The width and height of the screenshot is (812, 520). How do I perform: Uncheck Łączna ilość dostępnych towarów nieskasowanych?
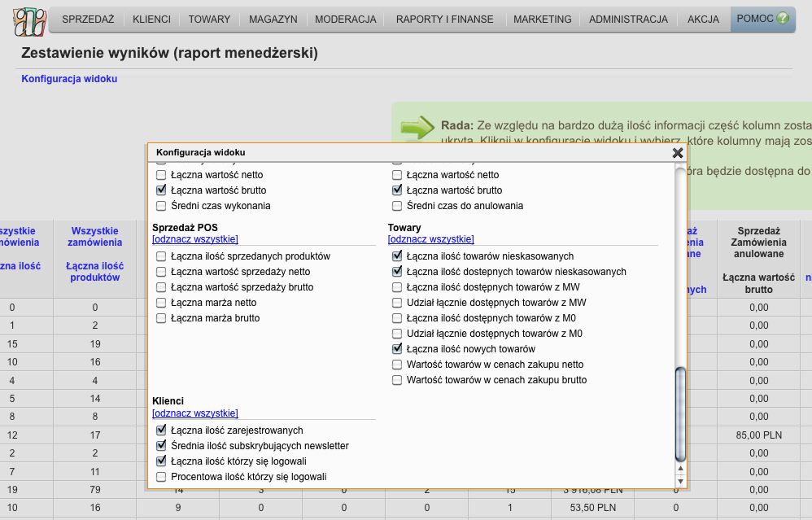click(397, 272)
